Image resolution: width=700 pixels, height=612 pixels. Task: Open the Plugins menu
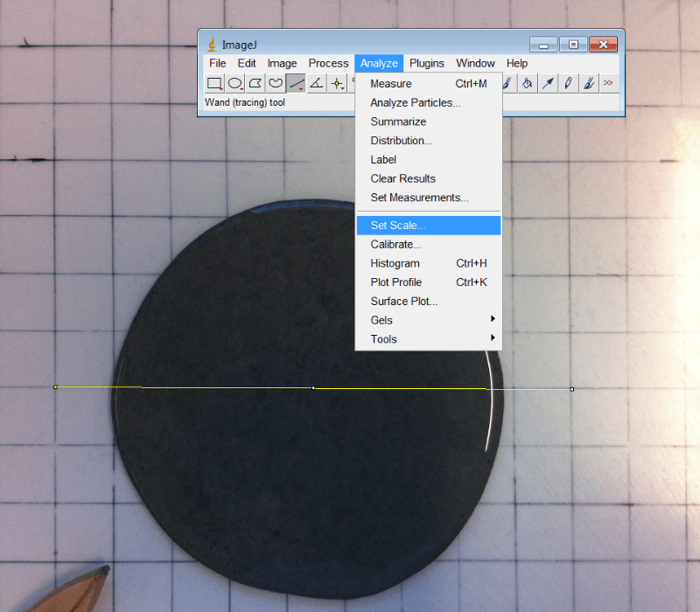point(426,63)
